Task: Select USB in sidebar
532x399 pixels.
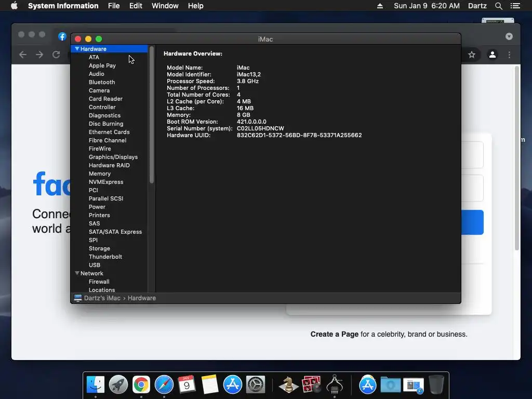Action: [95, 265]
